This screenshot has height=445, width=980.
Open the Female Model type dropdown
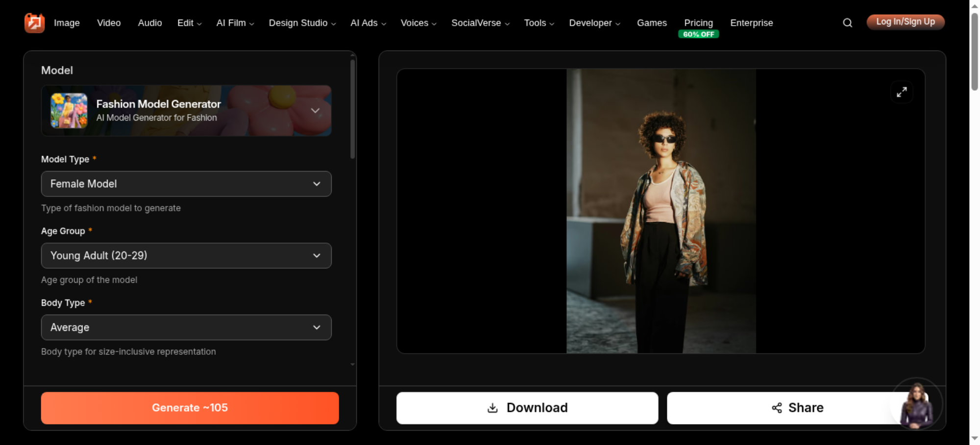click(186, 184)
